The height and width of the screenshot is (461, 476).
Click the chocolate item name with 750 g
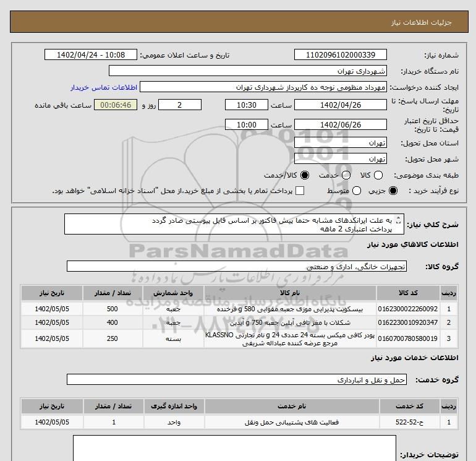point(290,323)
